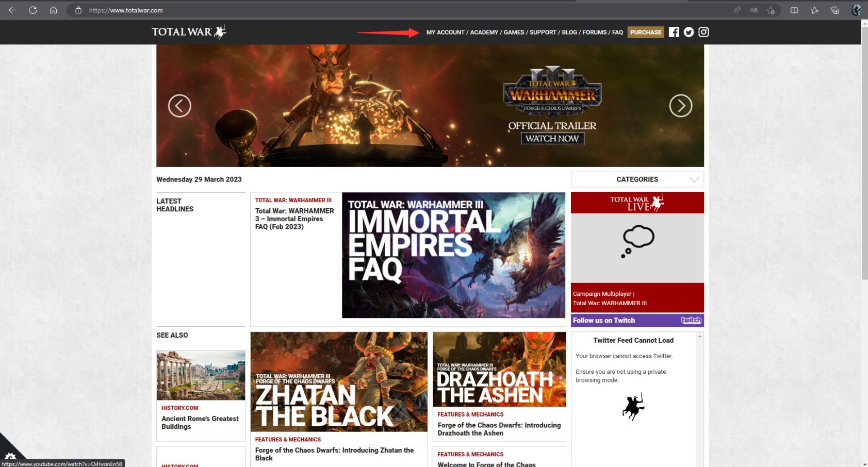Open MY ACCOUNT in the top menu
This screenshot has height=467, width=868.
(445, 32)
